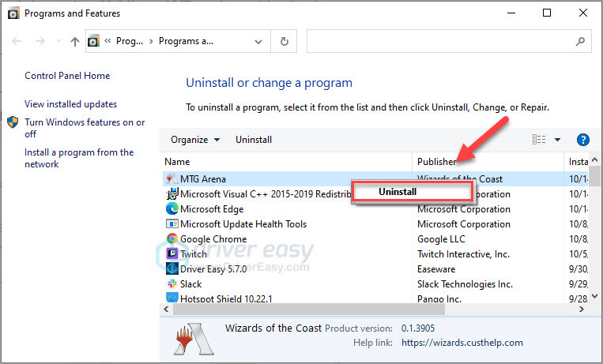Open the "Prog..." breadcrumb segment

tap(130, 41)
